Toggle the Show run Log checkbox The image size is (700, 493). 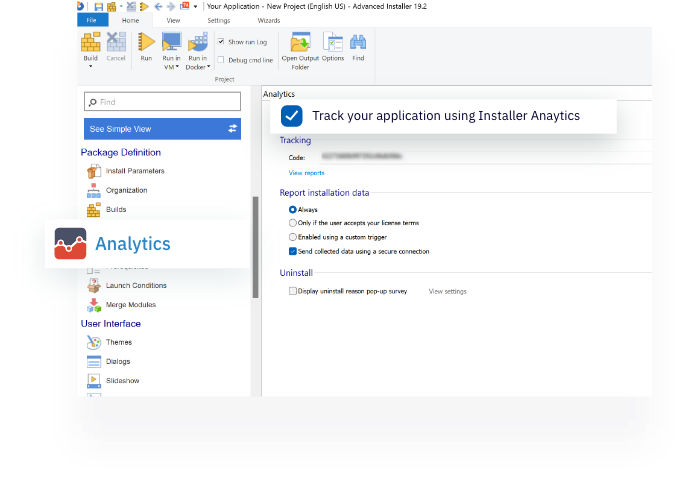tap(221, 42)
